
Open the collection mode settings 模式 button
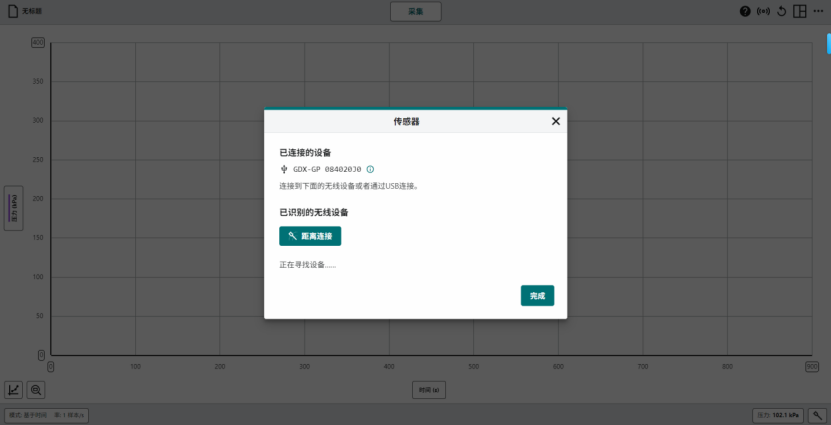[46, 415]
